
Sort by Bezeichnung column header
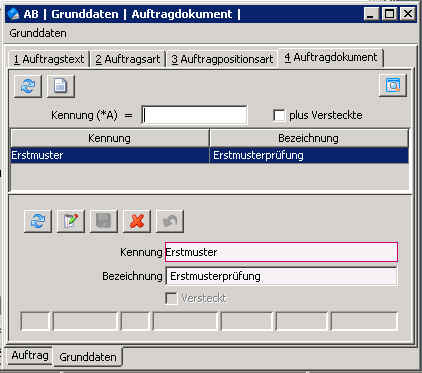309,138
